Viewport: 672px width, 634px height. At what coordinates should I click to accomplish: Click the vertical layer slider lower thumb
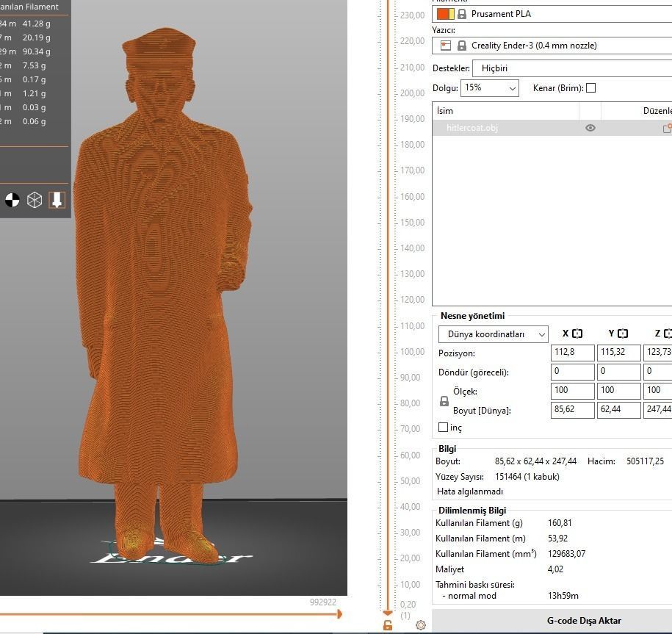point(388,613)
